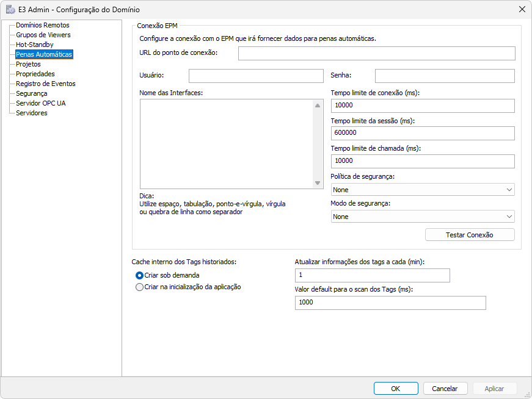Open Domínios Remotos in the tree

click(x=42, y=25)
